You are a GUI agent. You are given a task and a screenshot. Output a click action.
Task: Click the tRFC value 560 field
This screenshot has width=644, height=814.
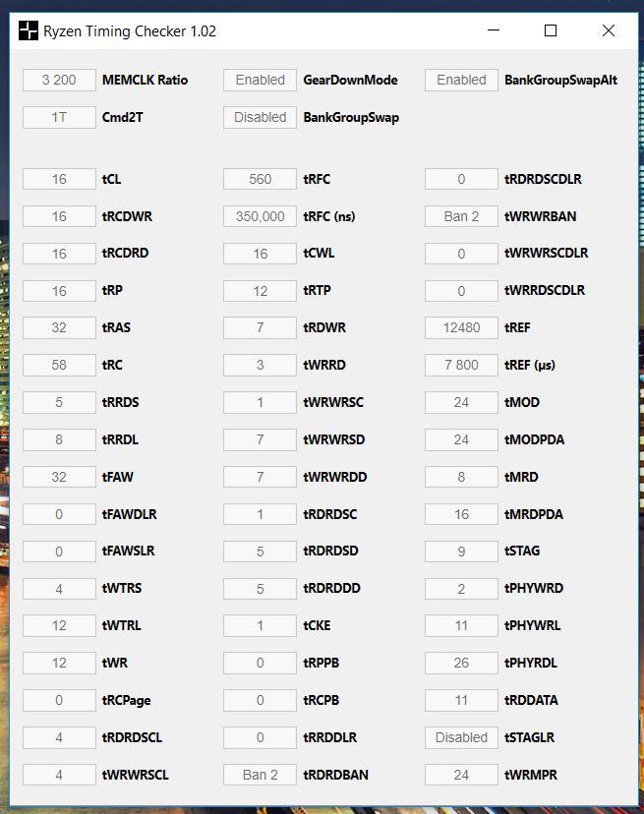(x=261, y=179)
